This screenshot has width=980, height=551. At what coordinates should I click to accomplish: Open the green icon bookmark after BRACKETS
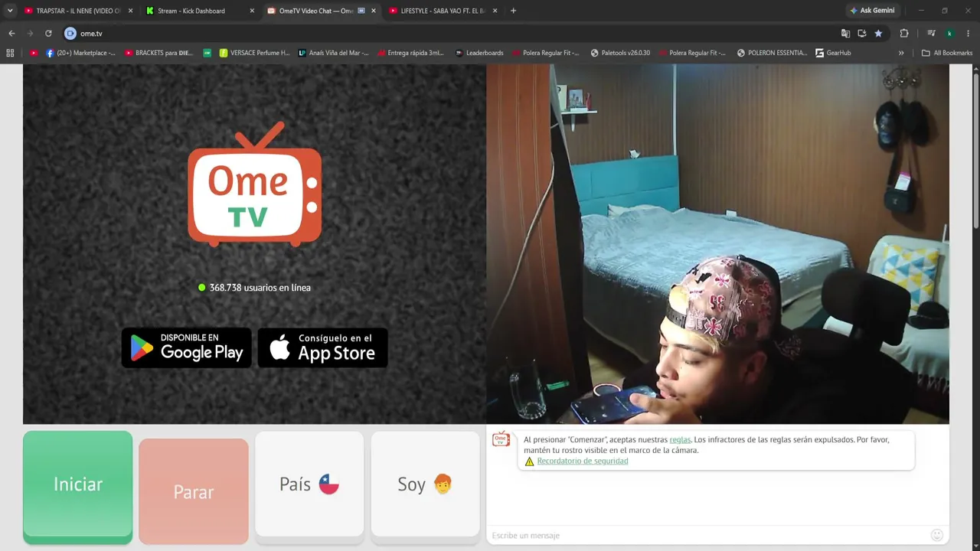click(x=207, y=53)
